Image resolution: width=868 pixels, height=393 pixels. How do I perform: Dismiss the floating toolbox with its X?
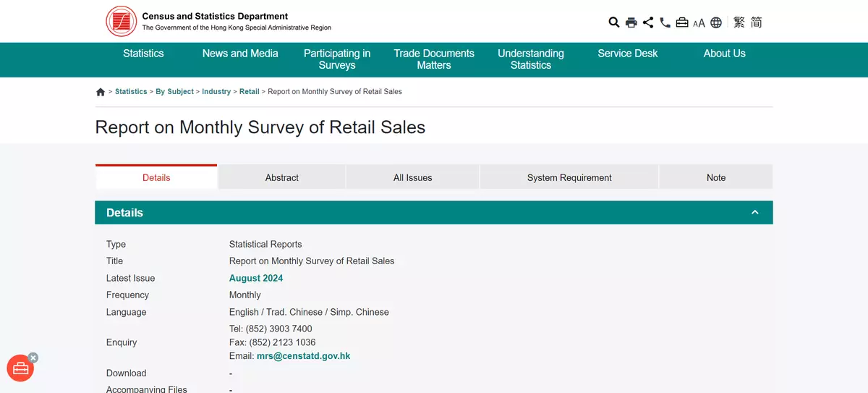(x=33, y=358)
